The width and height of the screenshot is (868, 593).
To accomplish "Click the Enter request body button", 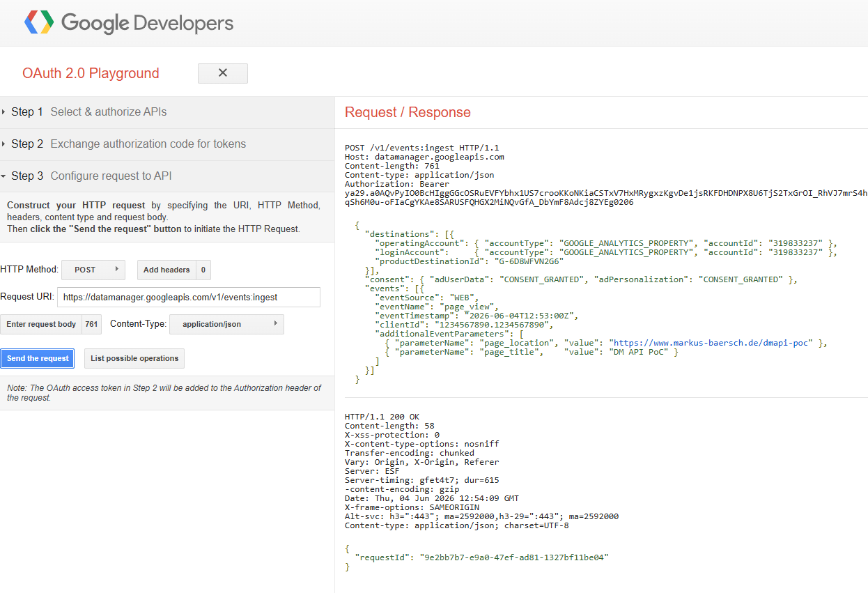I will point(41,324).
